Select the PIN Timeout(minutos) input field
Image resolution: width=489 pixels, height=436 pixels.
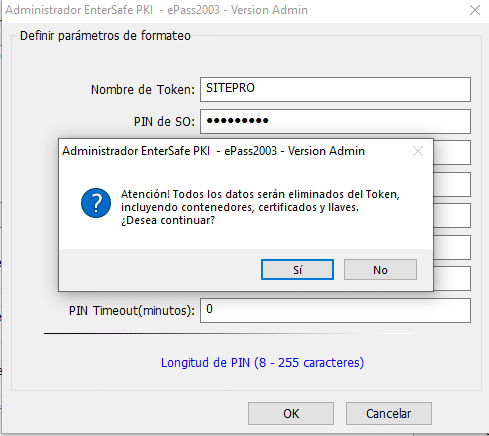tap(335, 310)
